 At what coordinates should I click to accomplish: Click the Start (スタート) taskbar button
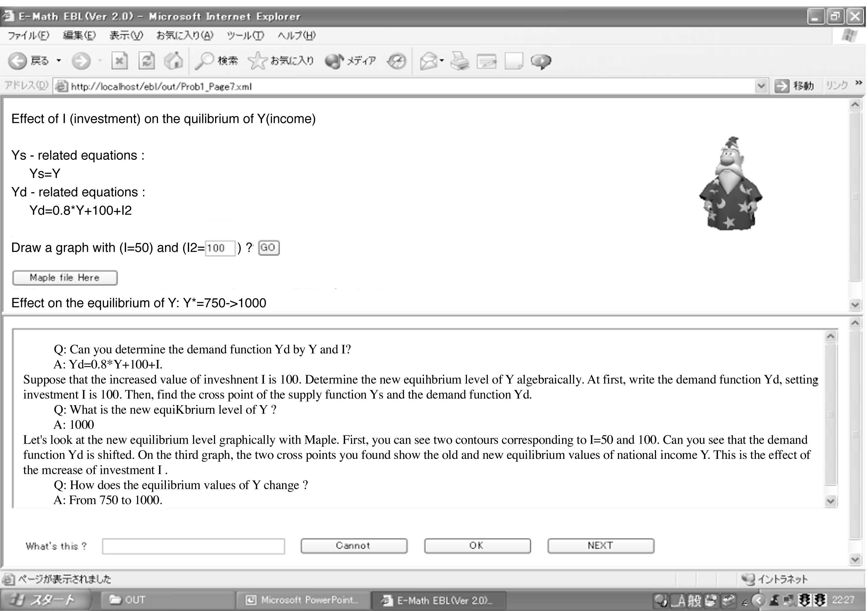[x=46, y=600]
